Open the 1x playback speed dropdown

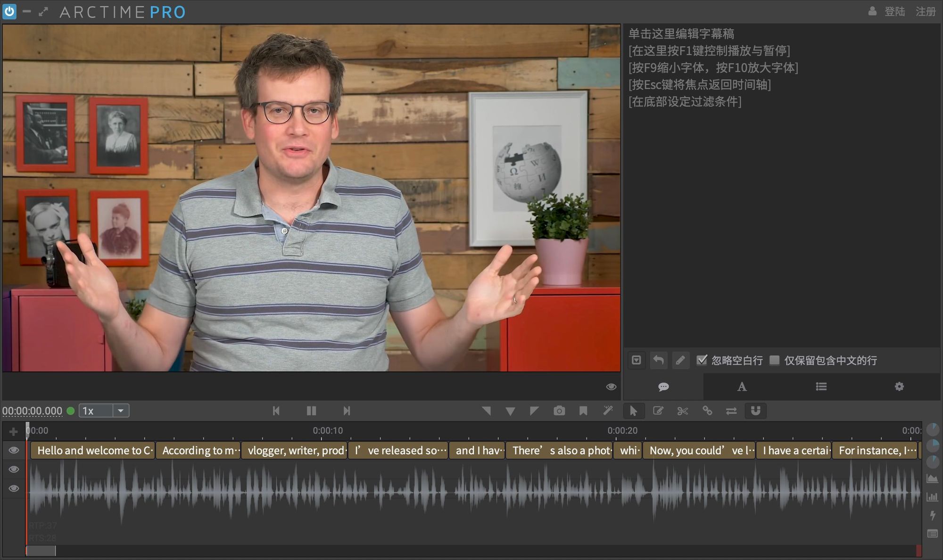click(x=121, y=411)
